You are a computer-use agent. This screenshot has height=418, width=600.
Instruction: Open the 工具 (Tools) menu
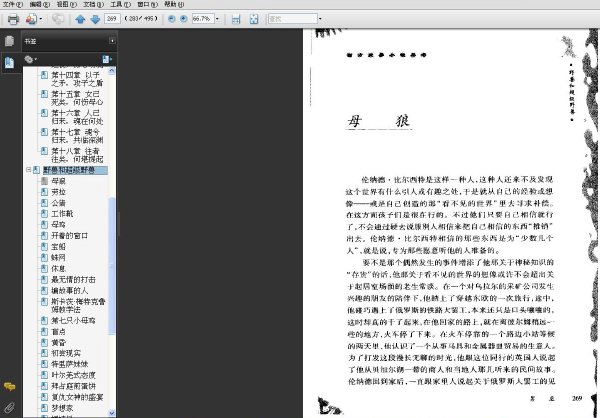click(120, 4)
